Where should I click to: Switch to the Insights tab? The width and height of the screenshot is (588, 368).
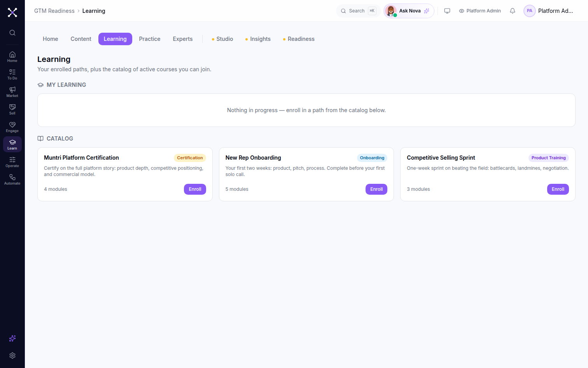(x=258, y=39)
